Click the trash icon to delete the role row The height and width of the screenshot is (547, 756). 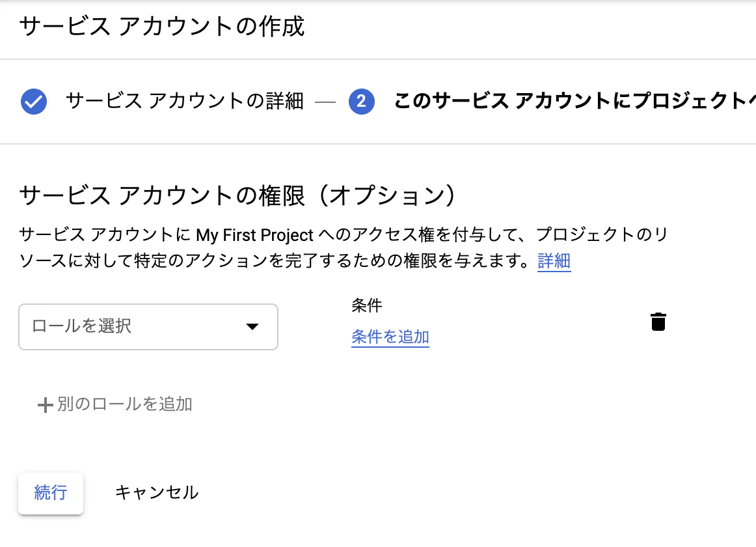point(658,321)
